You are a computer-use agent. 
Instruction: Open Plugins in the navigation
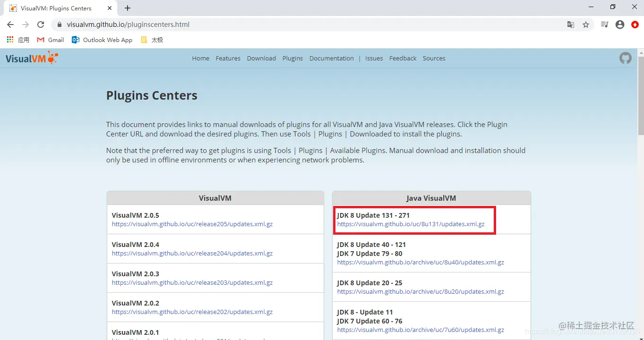coord(292,58)
